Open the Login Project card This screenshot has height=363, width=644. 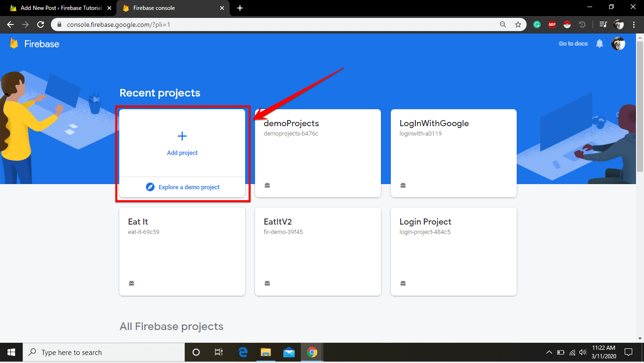[454, 252]
